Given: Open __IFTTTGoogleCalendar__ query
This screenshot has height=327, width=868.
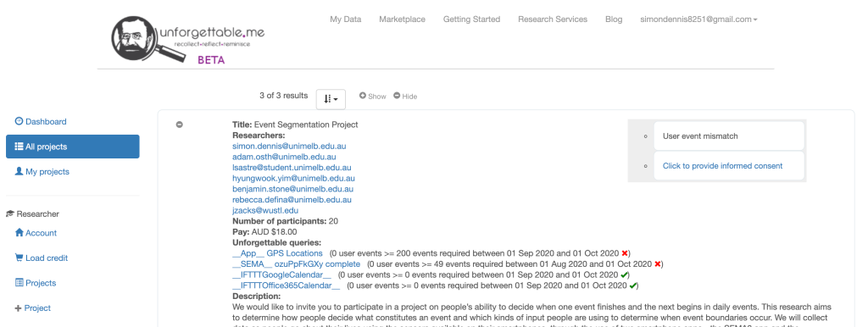Looking at the screenshot, I should pos(281,274).
